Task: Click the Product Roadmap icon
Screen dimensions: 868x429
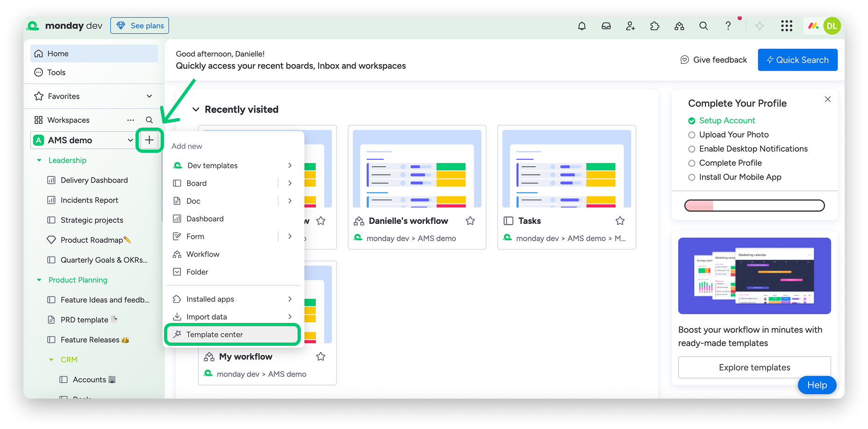Action: [51, 240]
